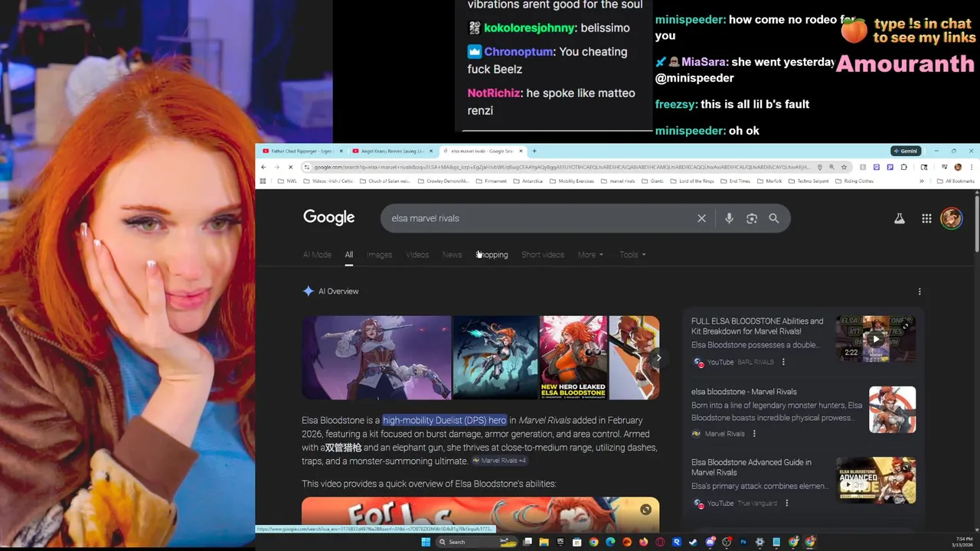This screenshot has width=980, height=551.
Task: Go back in Chrome browser
Action: (x=263, y=167)
